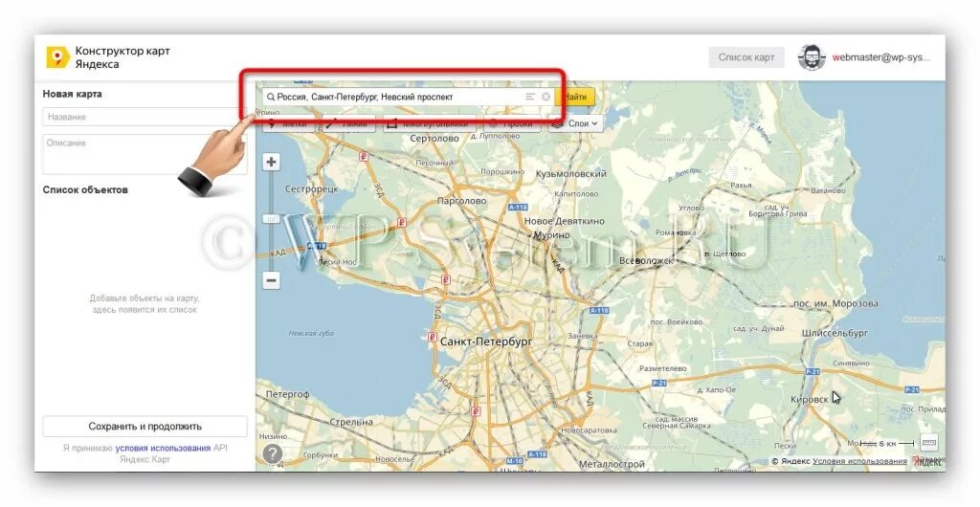Click the Всеволожск label on the map

(646, 260)
